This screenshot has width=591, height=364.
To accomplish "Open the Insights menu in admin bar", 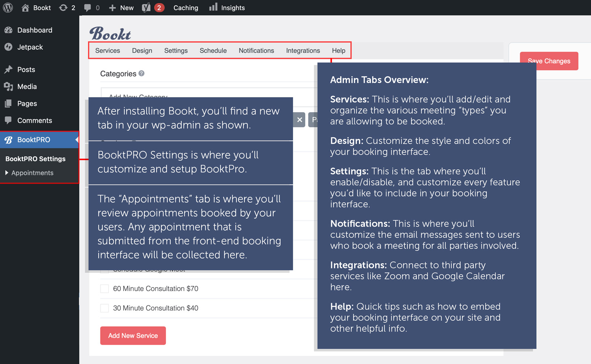I will coord(233,8).
